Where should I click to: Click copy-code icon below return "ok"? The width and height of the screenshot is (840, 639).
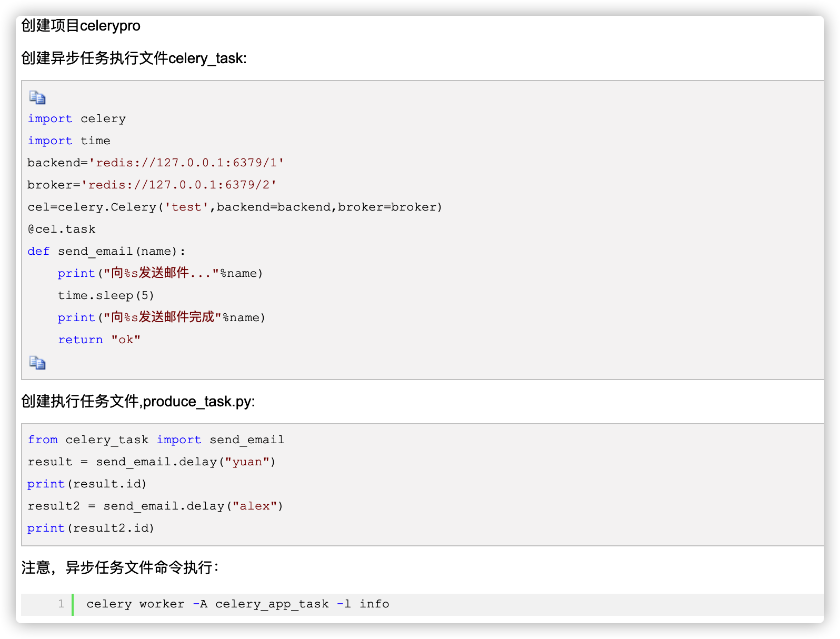coord(37,363)
